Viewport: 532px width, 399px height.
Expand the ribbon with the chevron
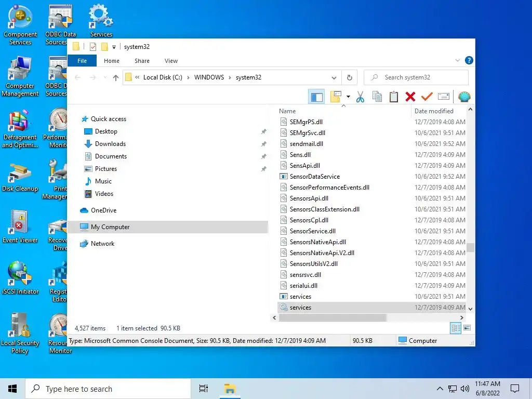[x=457, y=60]
